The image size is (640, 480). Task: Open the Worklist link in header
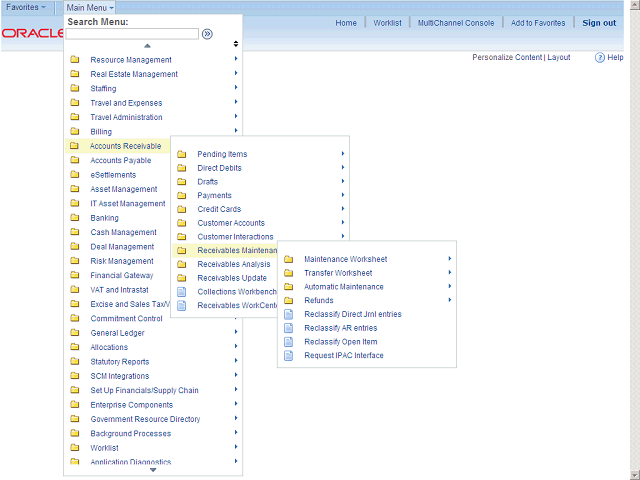click(x=387, y=23)
